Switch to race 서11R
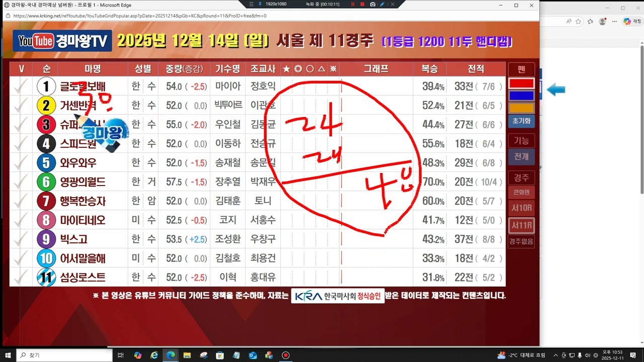The height and width of the screenshot is (362, 644). coord(521,225)
